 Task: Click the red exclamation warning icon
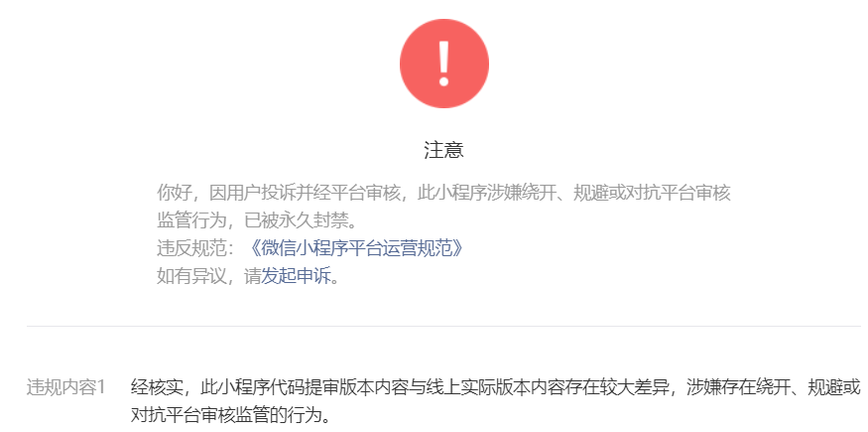click(444, 64)
